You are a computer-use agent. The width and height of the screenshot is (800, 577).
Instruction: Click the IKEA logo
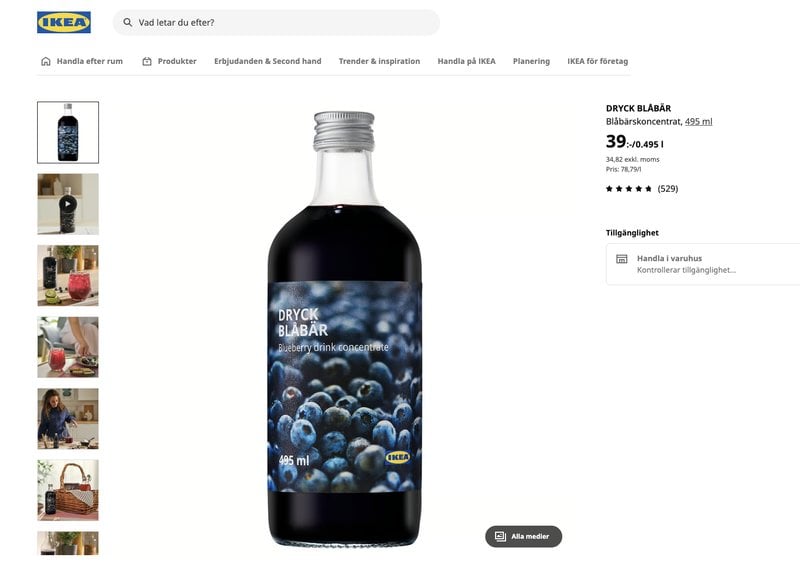pyautogui.click(x=64, y=22)
